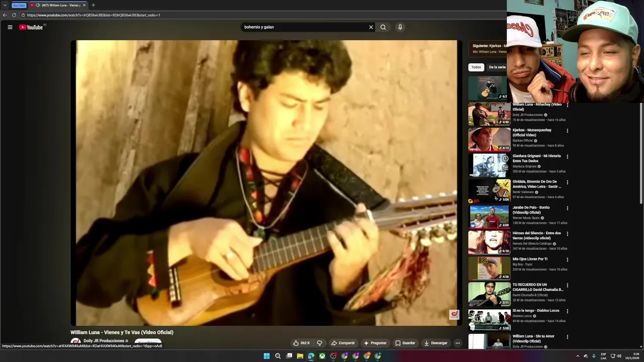Open the 'Siguiente: Kjarkas' mix panel
Screen dimensions: 644x362
[x=488, y=48]
